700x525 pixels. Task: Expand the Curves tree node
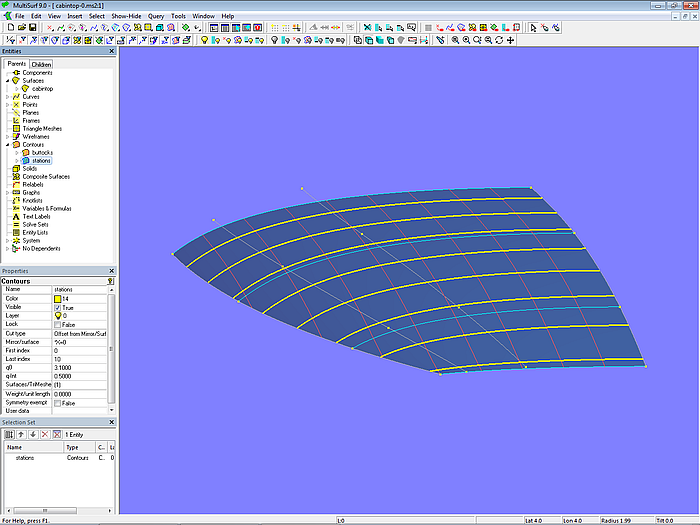(x=6, y=96)
